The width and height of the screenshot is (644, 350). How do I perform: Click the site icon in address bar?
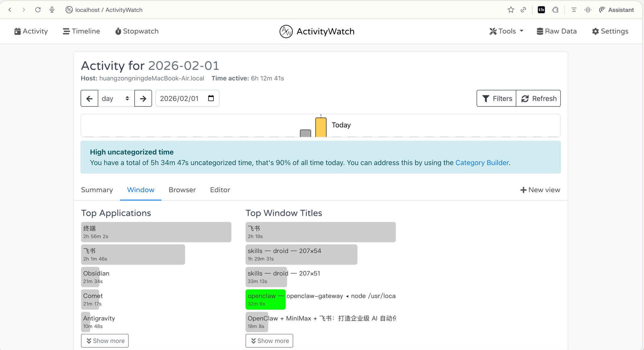coord(69,10)
